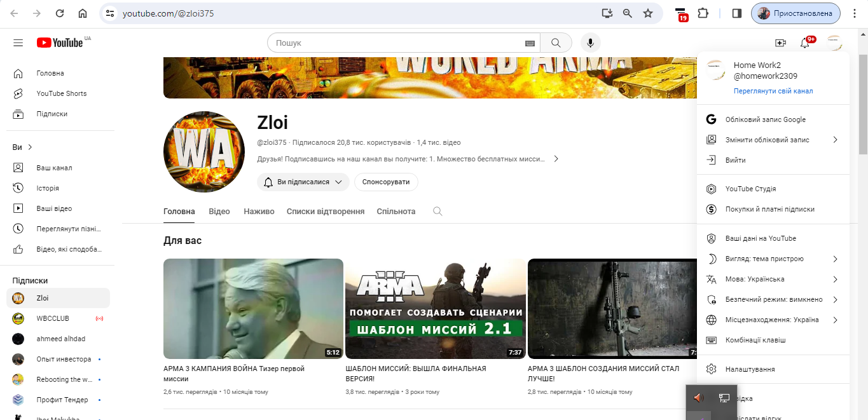This screenshot has width=868, height=420.
Task: Open Підписки in the sidebar
Action: tap(58, 114)
